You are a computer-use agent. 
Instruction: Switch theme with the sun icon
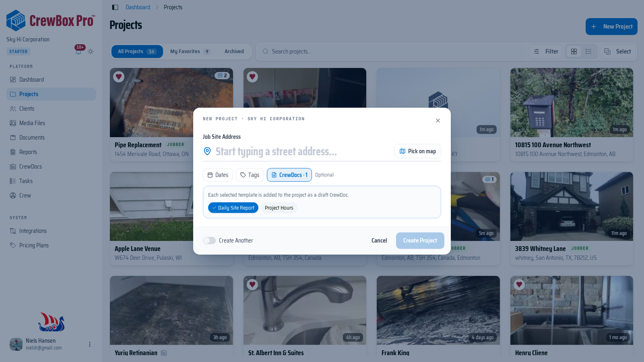pyautogui.click(x=91, y=51)
